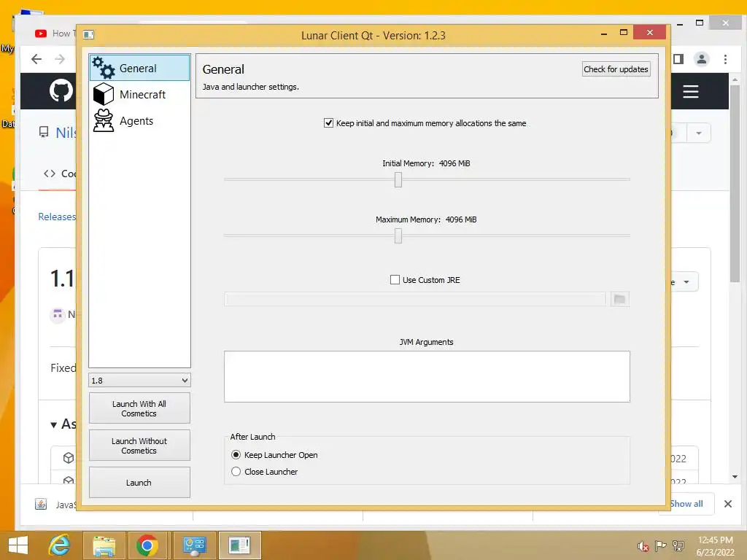747x560 pixels.
Task: Open the Minecraft cube icon page
Action: pos(104,94)
